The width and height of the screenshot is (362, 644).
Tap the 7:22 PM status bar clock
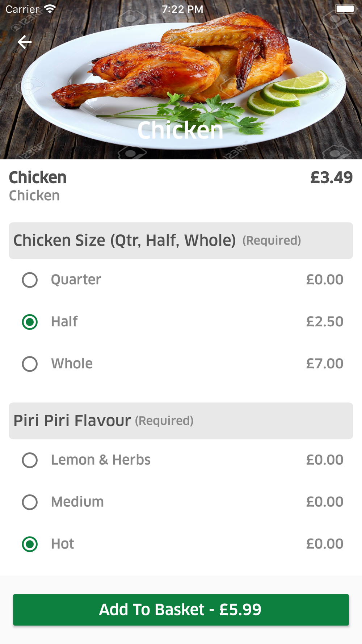182,9
